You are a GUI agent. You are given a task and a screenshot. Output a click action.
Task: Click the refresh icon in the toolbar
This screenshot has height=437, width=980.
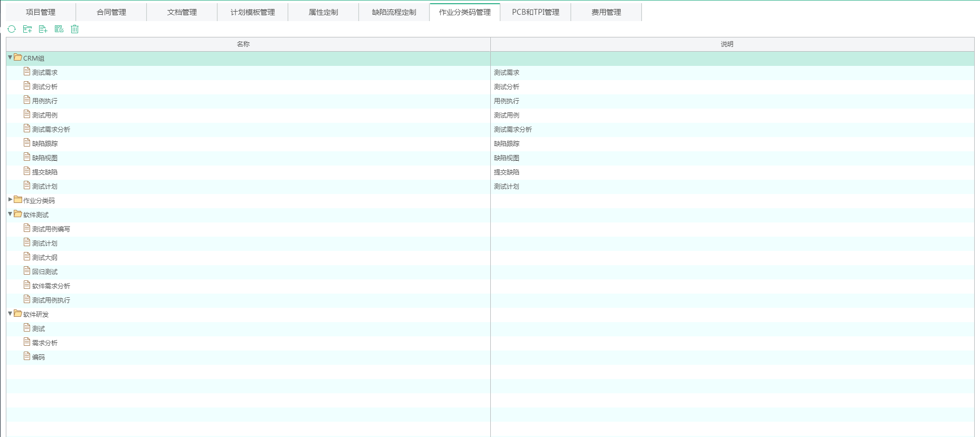[x=12, y=29]
